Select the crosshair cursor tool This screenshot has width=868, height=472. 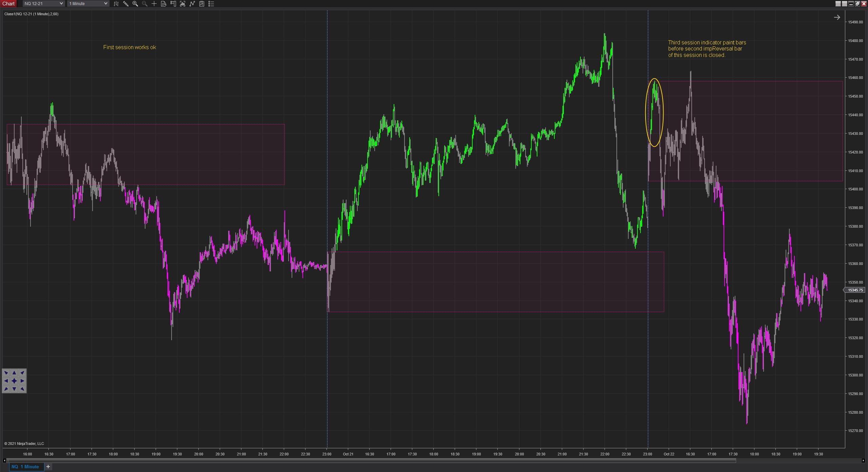pyautogui.click(x=154, y=4)
